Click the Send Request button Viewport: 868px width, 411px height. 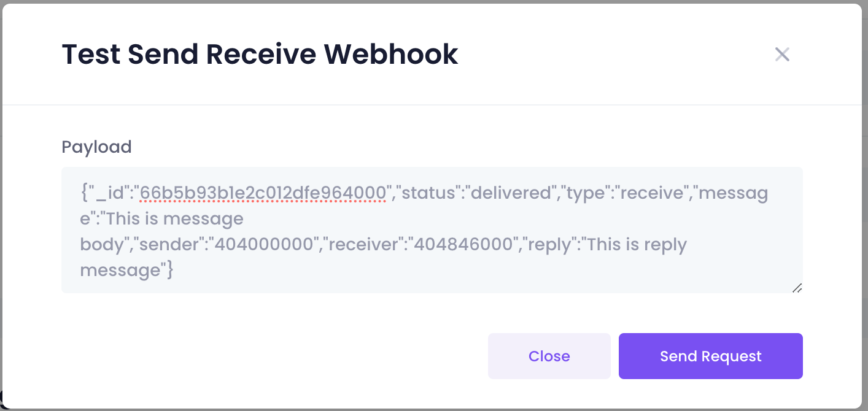tap(710, 356)
